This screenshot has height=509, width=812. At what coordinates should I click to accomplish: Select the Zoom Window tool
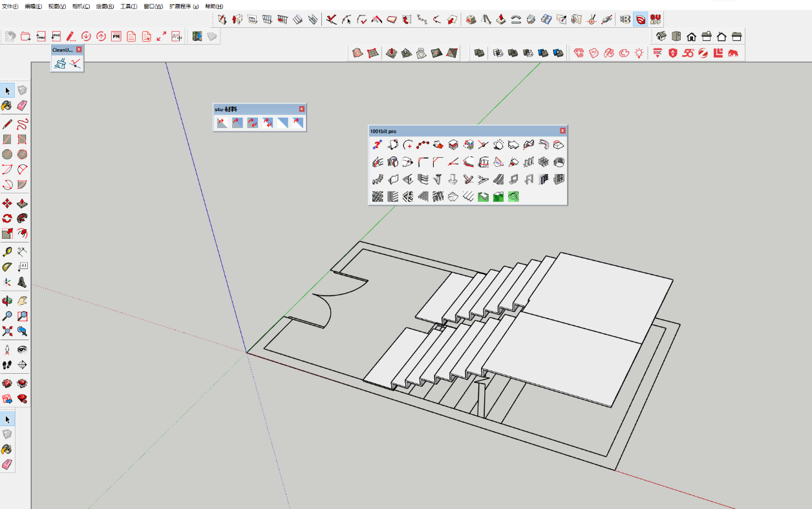[22, 316]
